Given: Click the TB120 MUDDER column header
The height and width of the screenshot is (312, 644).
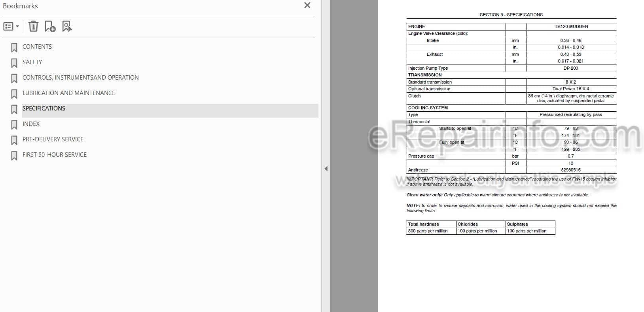Looking at the screenshot, I should [571, 27].
